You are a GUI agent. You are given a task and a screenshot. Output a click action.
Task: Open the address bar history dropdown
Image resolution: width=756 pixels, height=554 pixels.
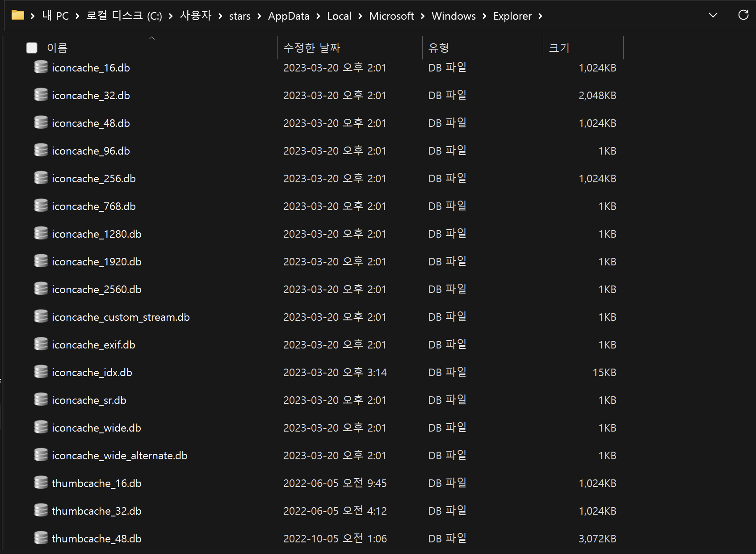click(x=713, y=16)
